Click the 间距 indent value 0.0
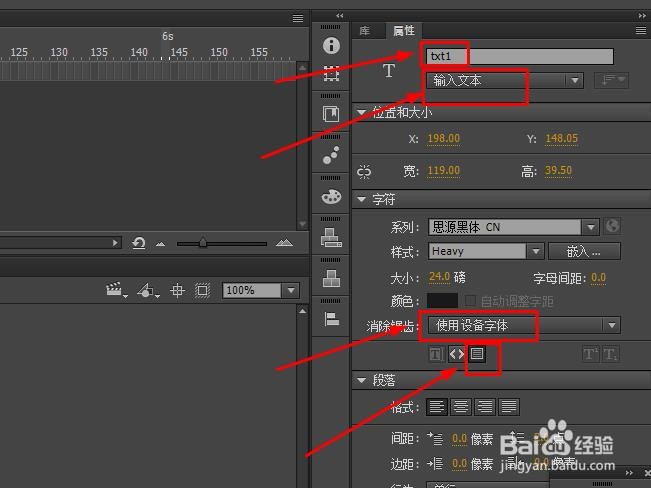 coord(459,438)
